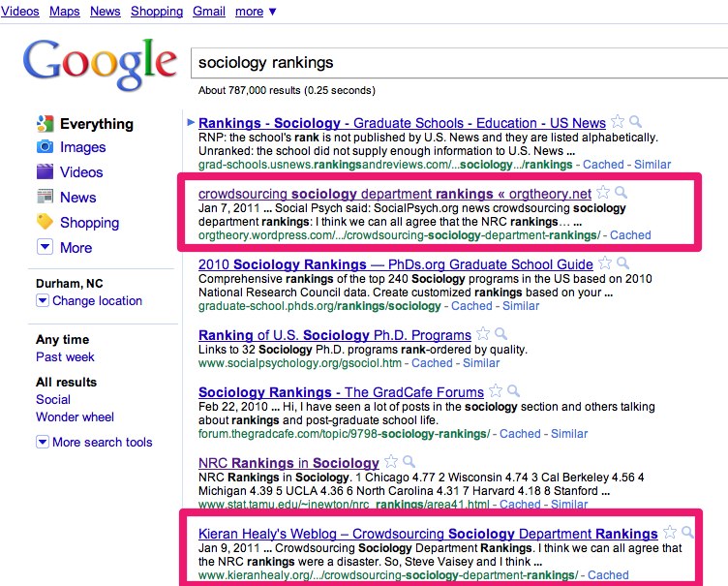The height and width of the screenshot is (586, 728).
Task: Open Similar pages for US News result
Action: coord(652,164)
